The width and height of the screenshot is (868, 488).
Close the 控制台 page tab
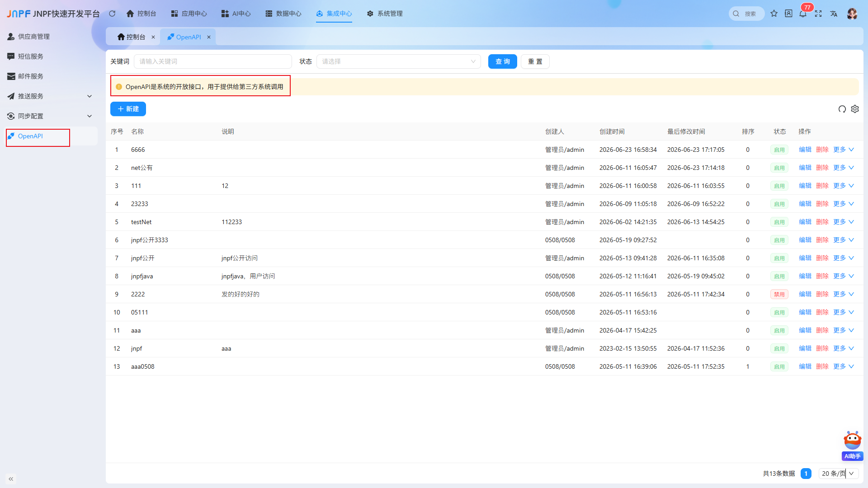tap(153, 37)
